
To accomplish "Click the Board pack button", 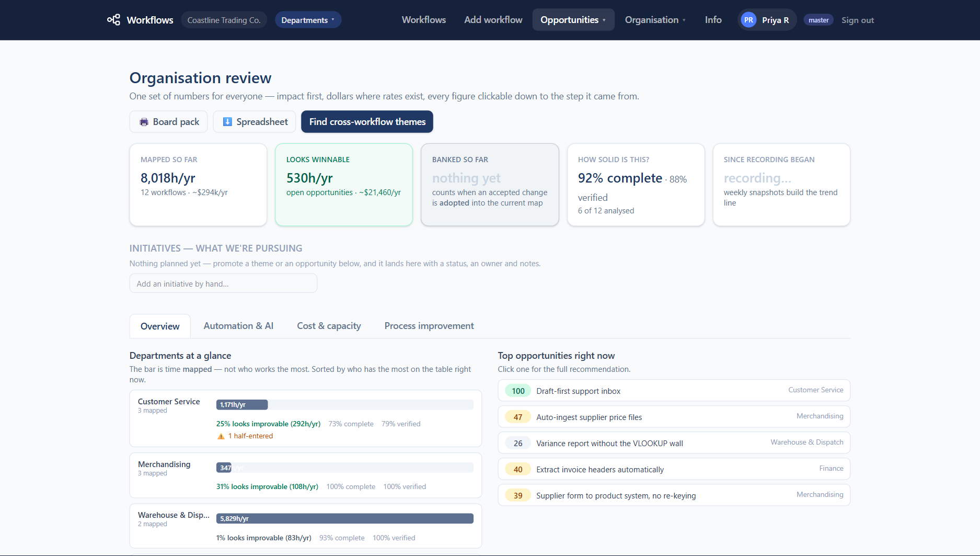I will pos(168,122).
